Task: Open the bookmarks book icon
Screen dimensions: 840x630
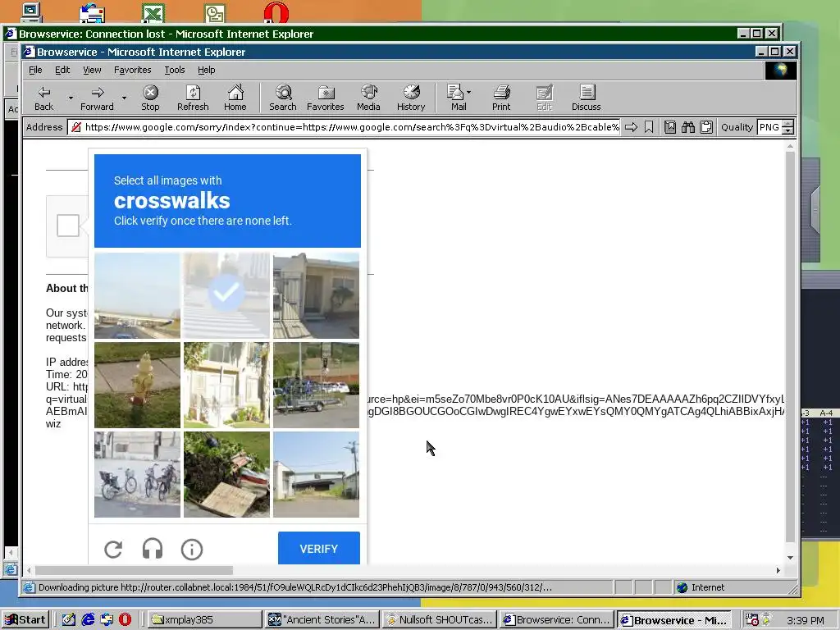Action: [669, 127]
